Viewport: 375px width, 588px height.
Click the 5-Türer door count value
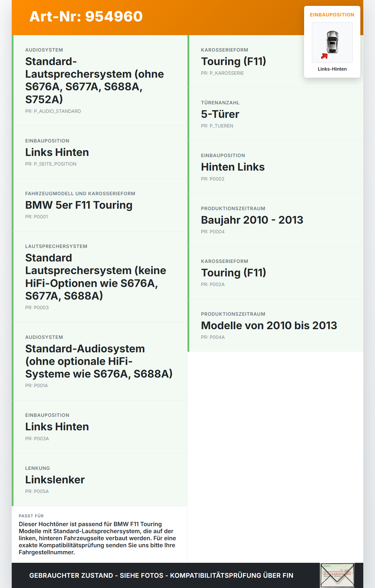coord(220,114)
